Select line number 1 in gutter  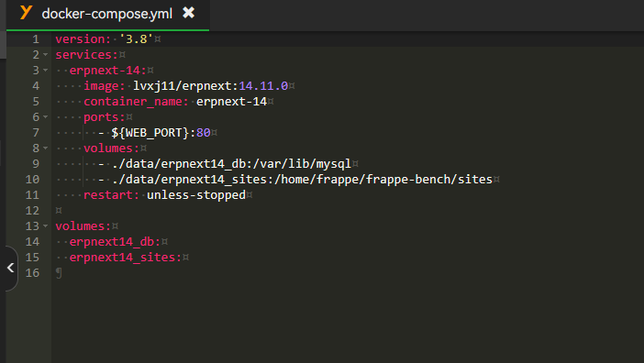[36, 39]
